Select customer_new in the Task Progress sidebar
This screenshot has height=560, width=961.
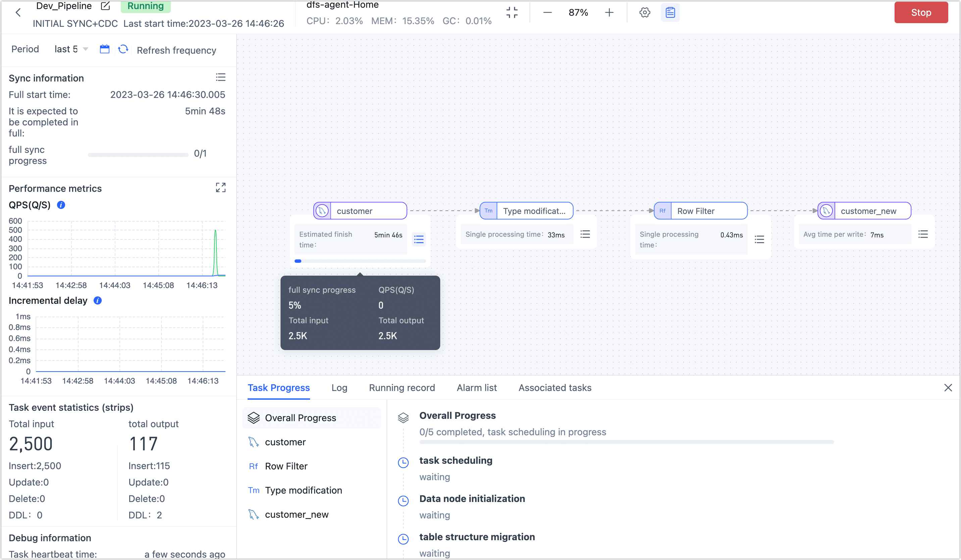tap(297, 514)
